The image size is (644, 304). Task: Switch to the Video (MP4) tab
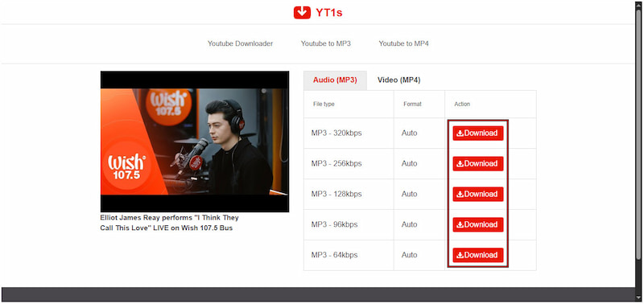click(x=398, y=80)
